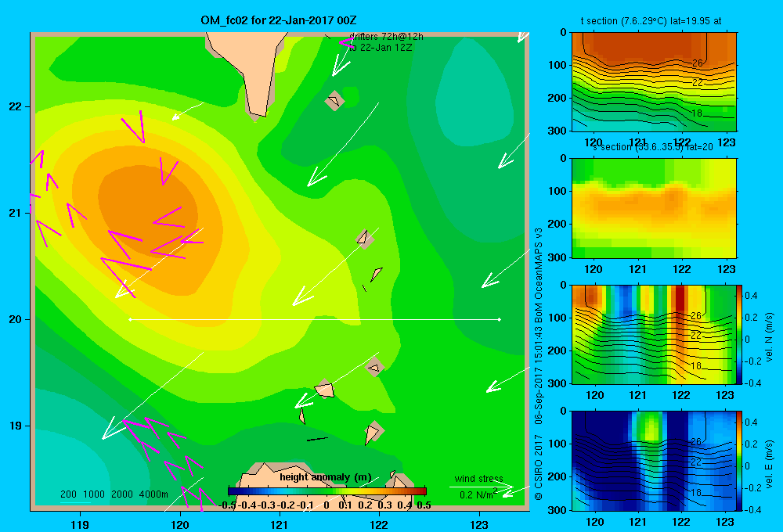Click latitude label '20' on the map axis
The height and width of the screenshot is (532, 783).
coord(15,319)
